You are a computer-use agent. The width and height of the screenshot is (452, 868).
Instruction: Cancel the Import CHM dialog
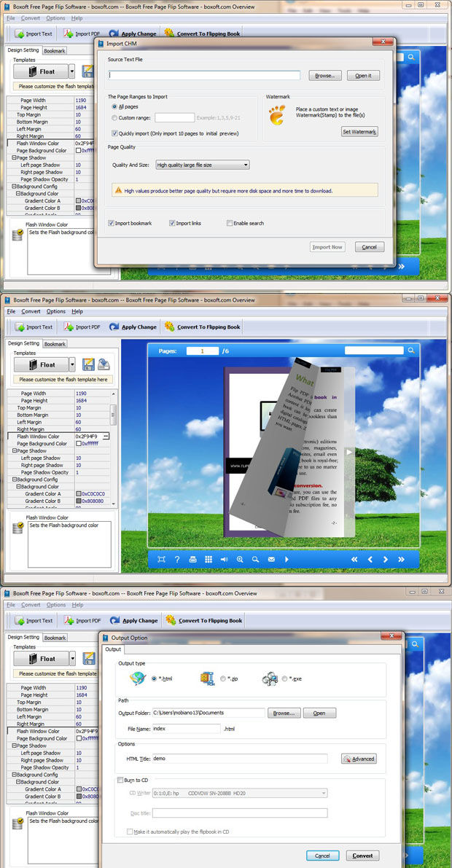click(370, 247)
